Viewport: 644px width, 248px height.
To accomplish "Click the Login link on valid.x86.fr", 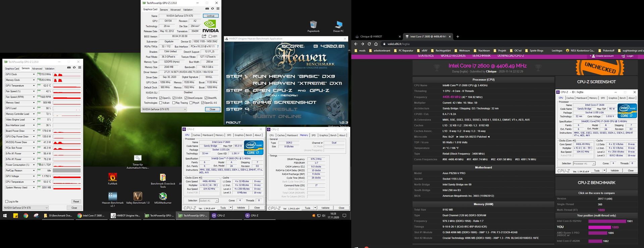I will click(x=628, y=56).
